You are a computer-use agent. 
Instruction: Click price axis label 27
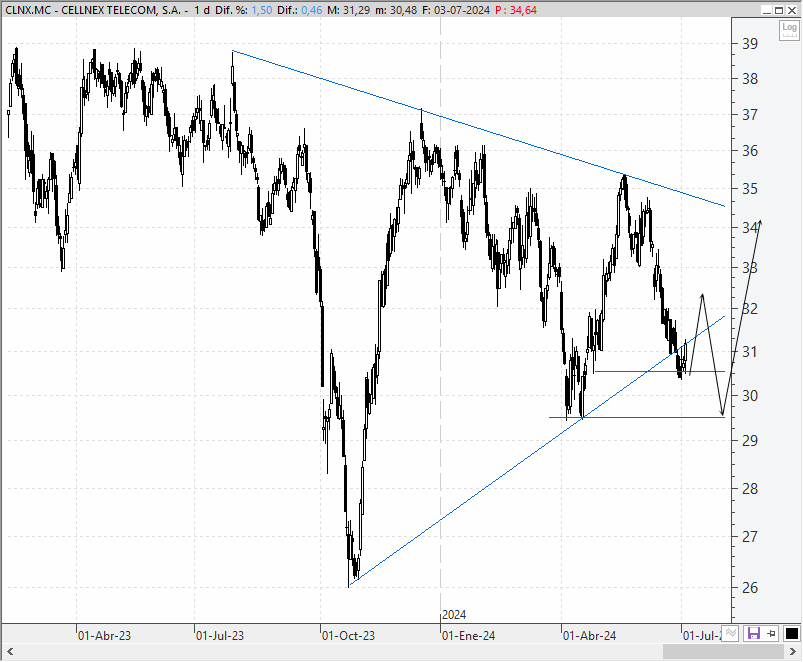tap(750, 537)
